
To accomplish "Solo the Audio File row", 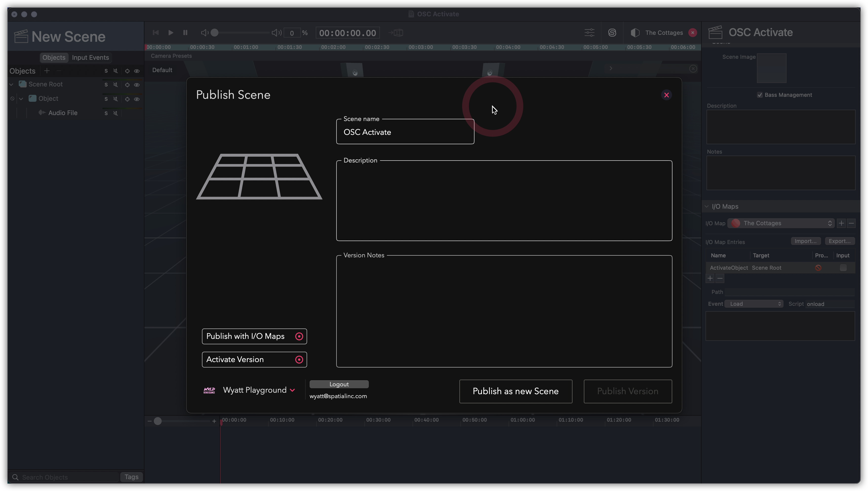I will point(106,113).
